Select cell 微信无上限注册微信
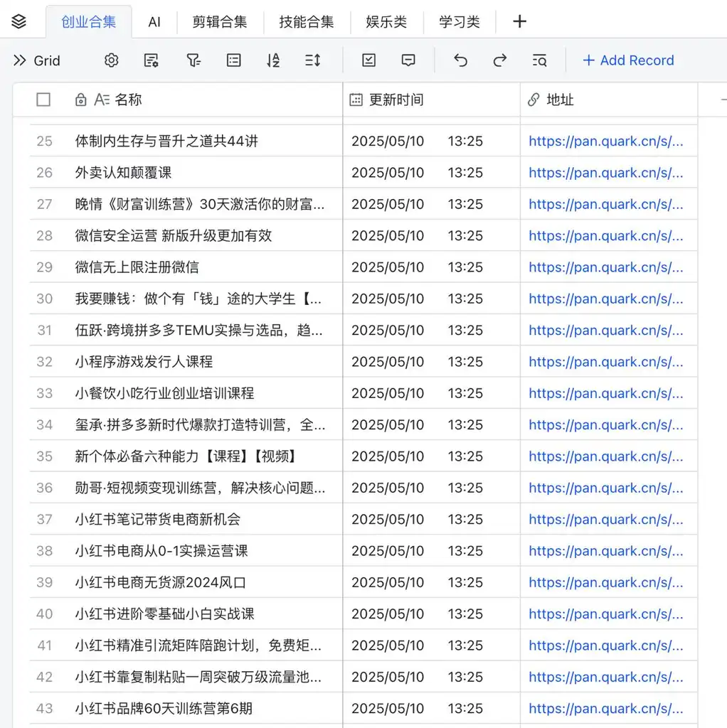Screen dimensions: 727x728 coord(205,267)
